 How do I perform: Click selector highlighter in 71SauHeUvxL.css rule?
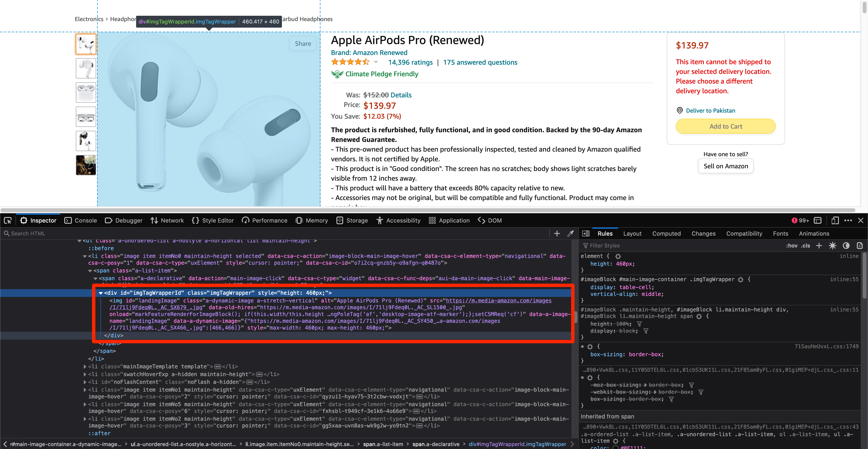click(x=590, y=347)
